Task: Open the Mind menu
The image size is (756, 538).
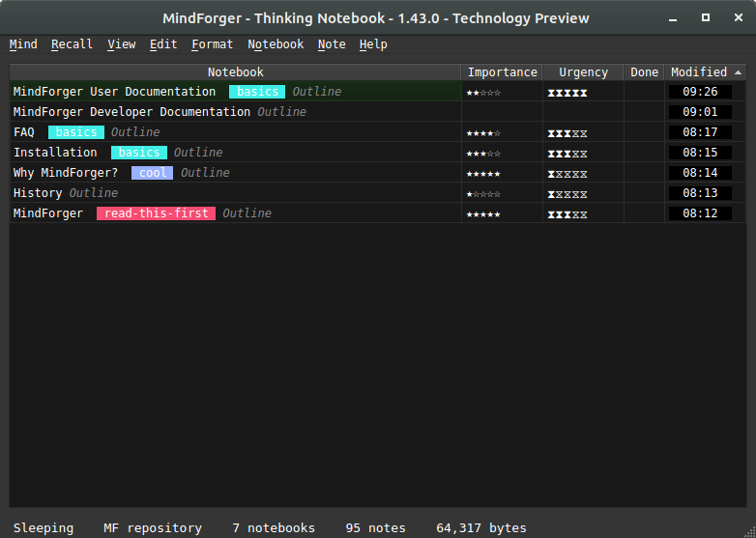Action: (x=23, y=44)
